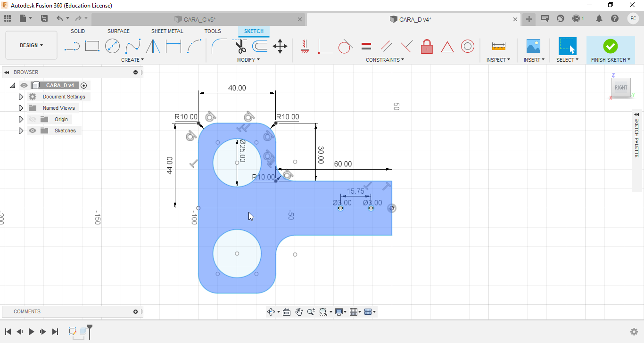Open the INSERT dropdown menu
Viewport: 644px width, 343px height.
(534, 60)
